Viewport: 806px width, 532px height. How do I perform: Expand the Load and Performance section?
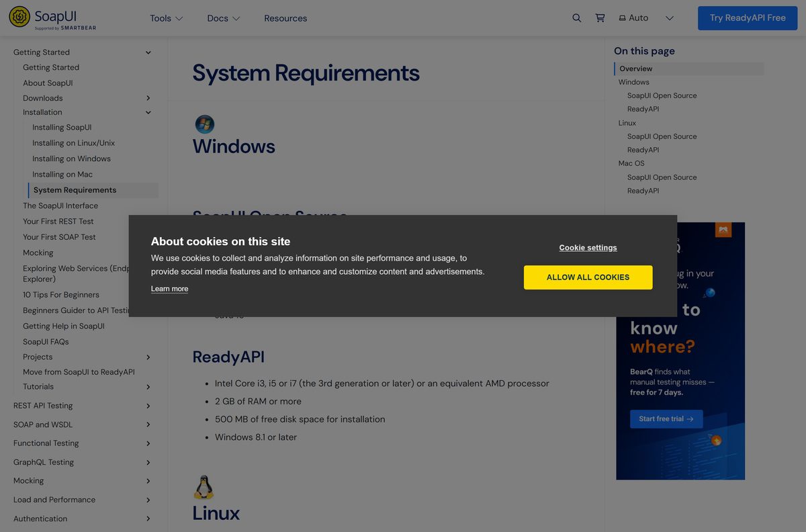pyautogui.click(x=148, y=500)
